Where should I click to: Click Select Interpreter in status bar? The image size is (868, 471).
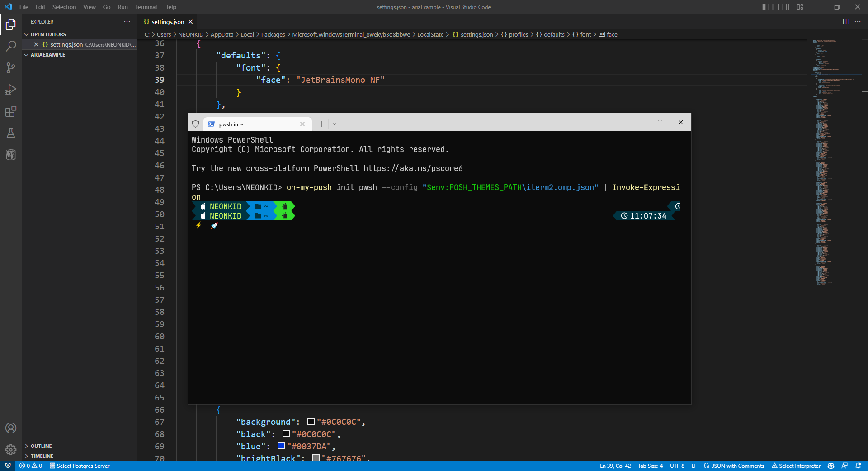click(x=796, y=466)
